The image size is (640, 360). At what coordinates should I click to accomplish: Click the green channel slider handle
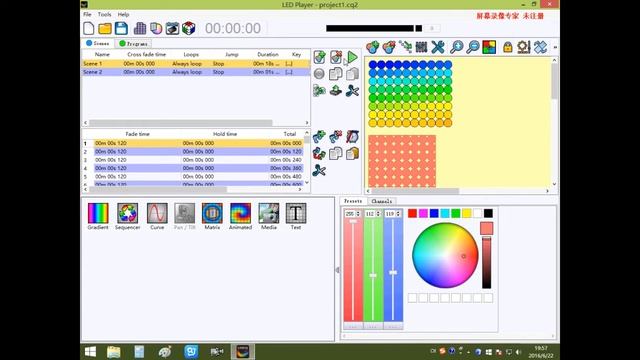pyautogui.click(x=373, y=276)
